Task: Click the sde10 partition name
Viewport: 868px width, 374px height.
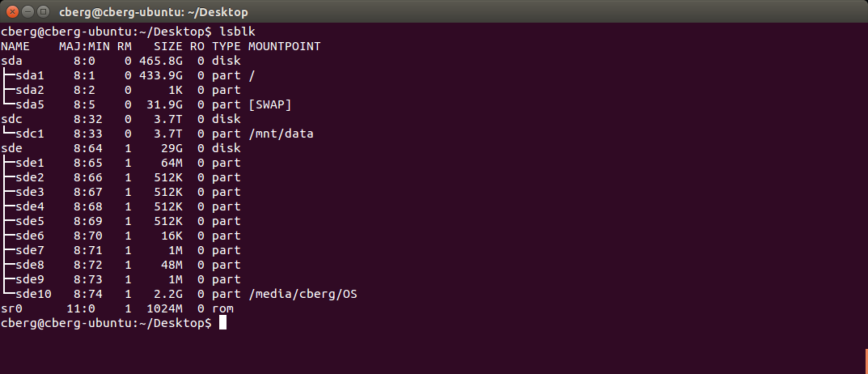Action: tap(34, 294)
